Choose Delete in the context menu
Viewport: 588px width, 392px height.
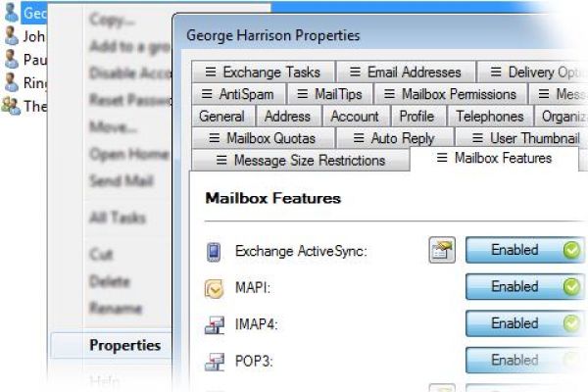(x=110, y=281)
